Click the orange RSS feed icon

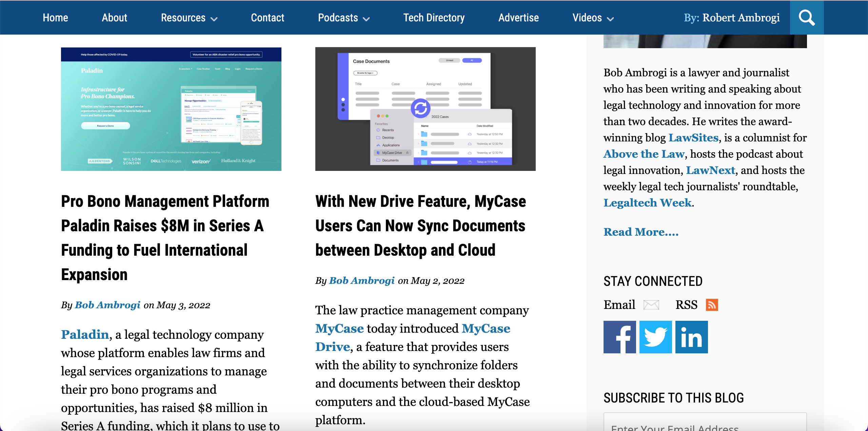[x=712, y=305]
